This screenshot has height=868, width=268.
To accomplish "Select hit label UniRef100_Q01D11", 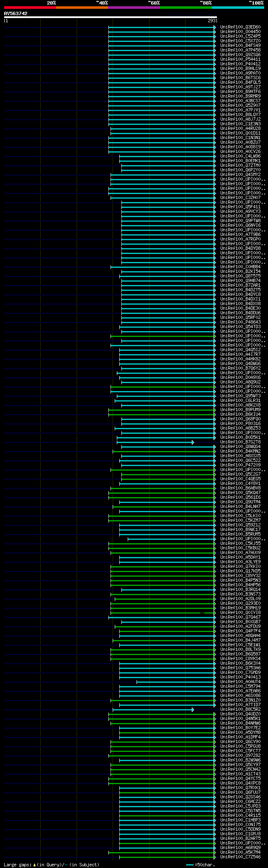I will (240, 133).
